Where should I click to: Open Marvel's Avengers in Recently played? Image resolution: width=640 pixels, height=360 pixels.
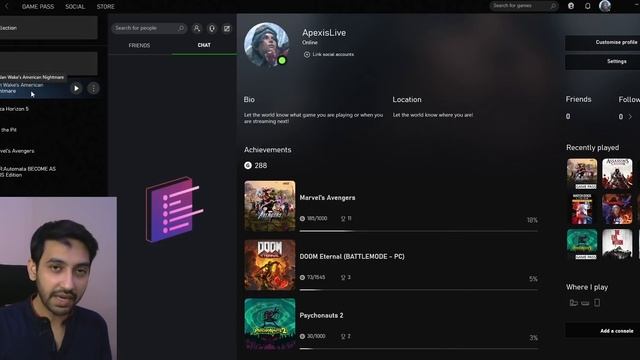point(582,174)
